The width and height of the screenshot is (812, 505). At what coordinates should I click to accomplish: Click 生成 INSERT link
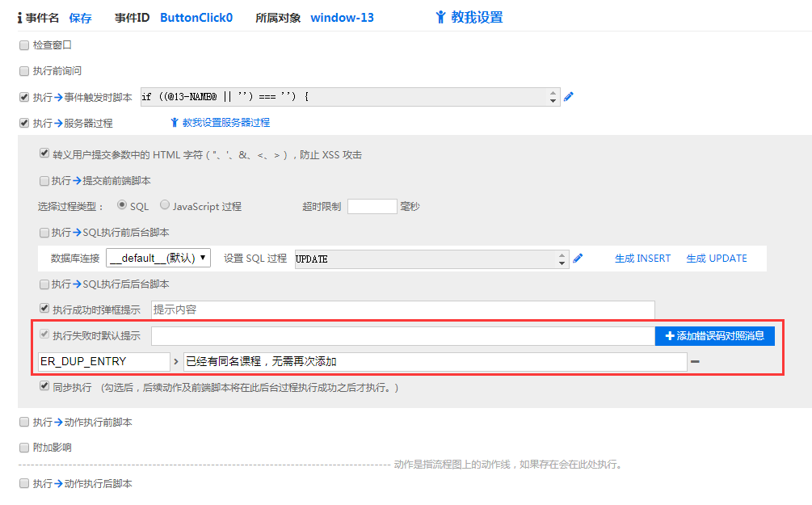tap(642, 259)
